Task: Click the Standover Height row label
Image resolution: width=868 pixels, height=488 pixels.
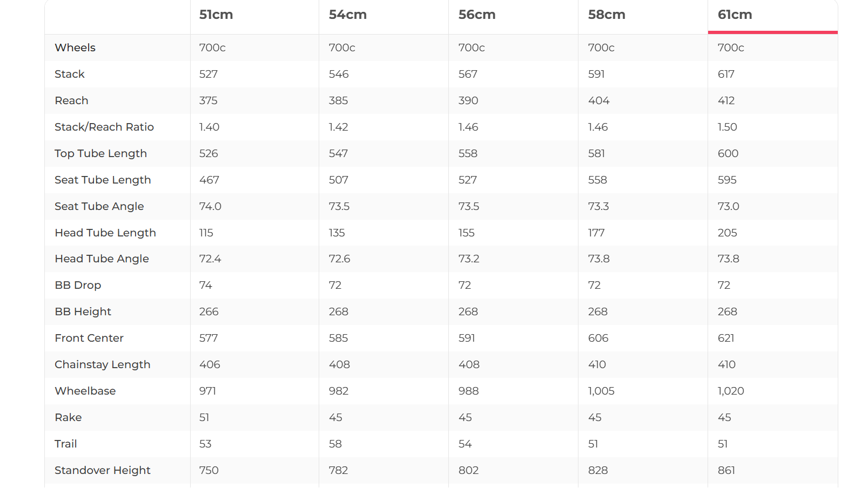Action: pos(103,470)
